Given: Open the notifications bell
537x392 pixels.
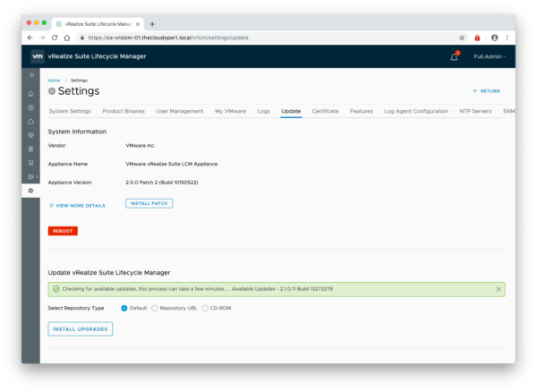Looking at the screenshot, I should [x=454, y=56].
